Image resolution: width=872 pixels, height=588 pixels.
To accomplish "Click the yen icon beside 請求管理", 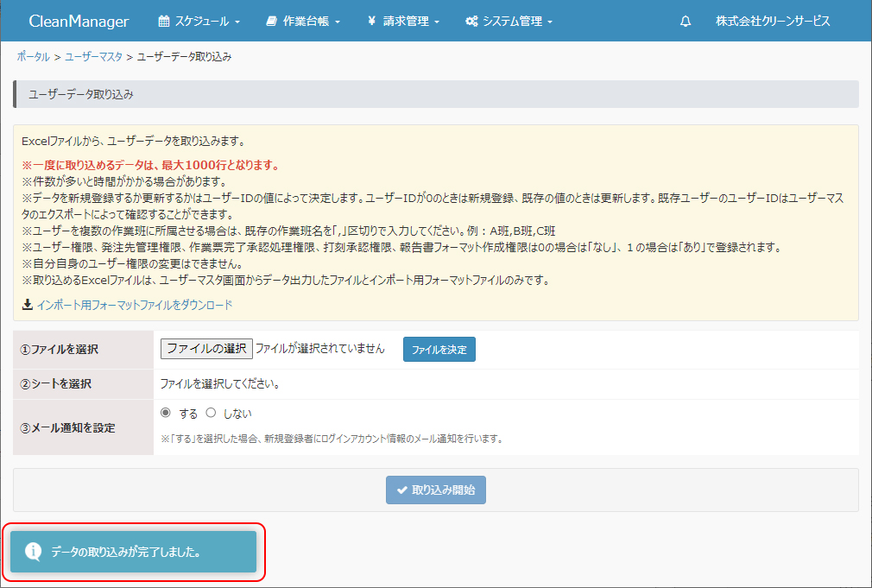I will tap(371, 22).
